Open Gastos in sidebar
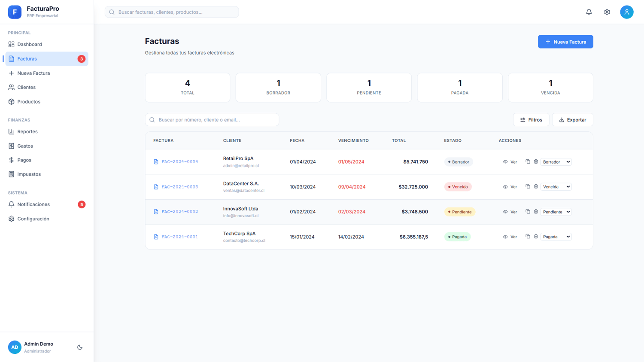Viewport: 644px width, 362px height. click(46, 146)
